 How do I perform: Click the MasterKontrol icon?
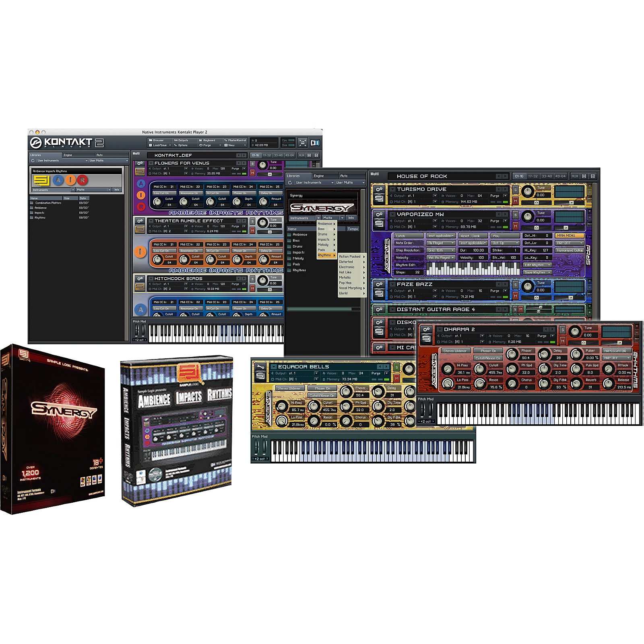point(236,140)
